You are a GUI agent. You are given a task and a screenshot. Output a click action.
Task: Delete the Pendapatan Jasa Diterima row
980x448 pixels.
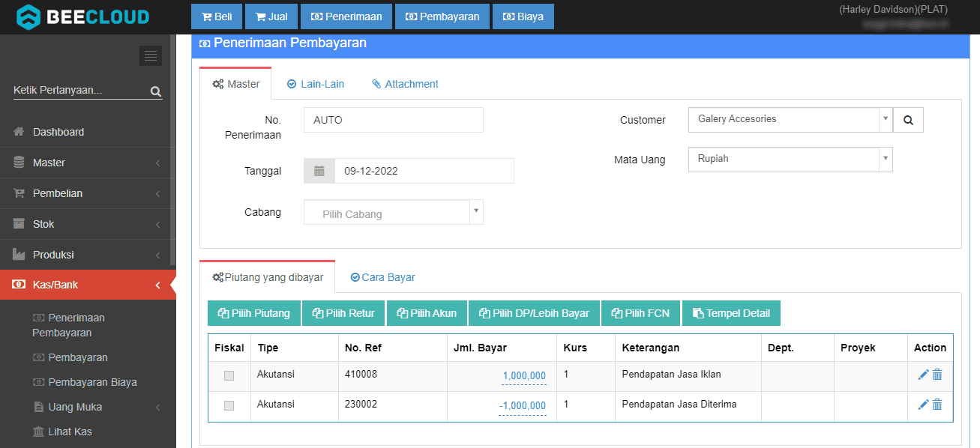pyautogui.click(x=937, y=405)
